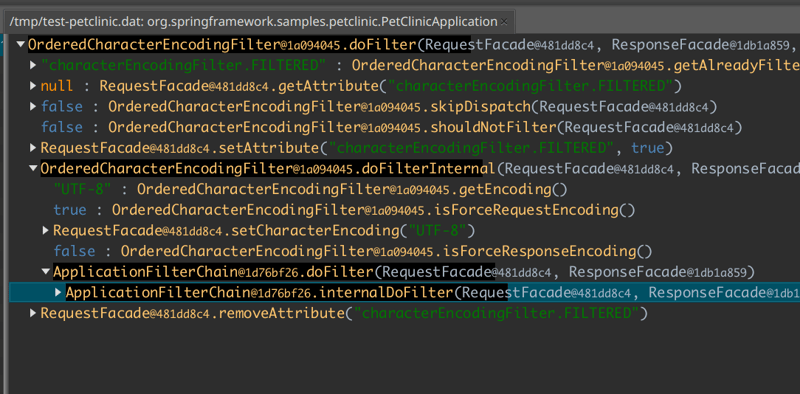Image resolution: width=800 pixels, height=394 pixels.
Task: Expand the RequestFacade.removeAttribute row
Action: [33, 313]
